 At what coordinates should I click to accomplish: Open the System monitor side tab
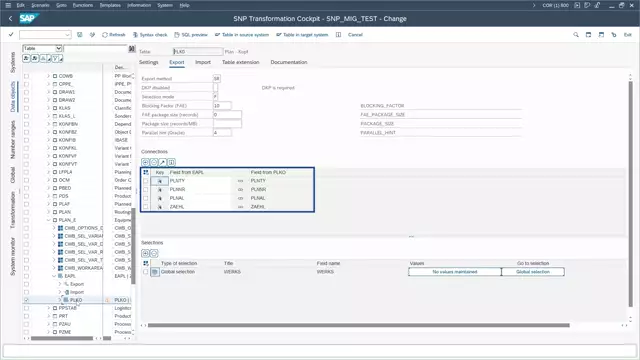13,257
